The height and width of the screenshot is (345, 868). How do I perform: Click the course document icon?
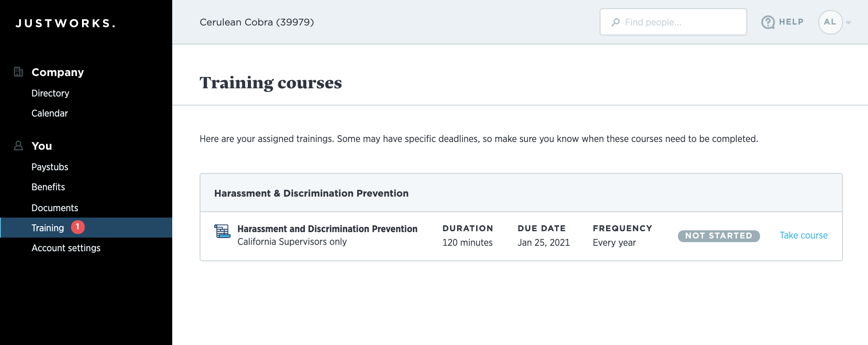point(222,231)
